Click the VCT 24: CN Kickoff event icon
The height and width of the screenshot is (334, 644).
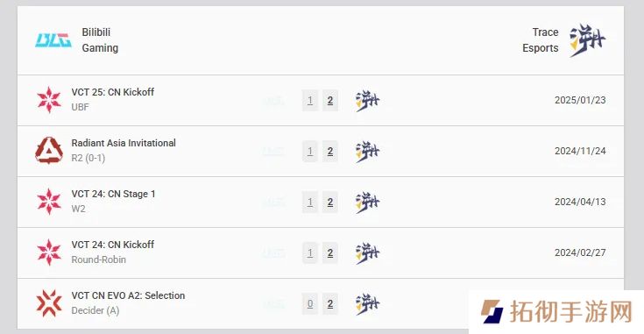49,252
